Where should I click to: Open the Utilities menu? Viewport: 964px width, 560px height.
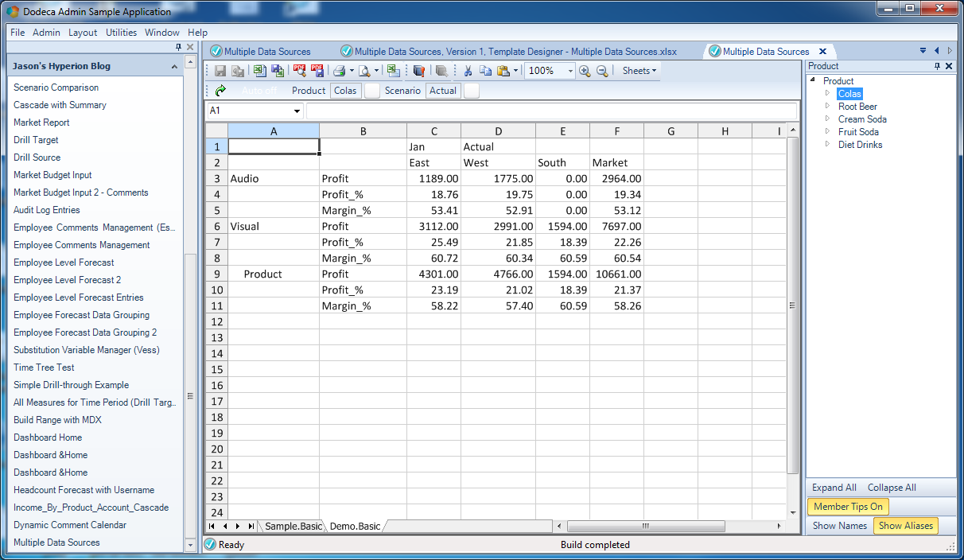(x=122, y=33)
